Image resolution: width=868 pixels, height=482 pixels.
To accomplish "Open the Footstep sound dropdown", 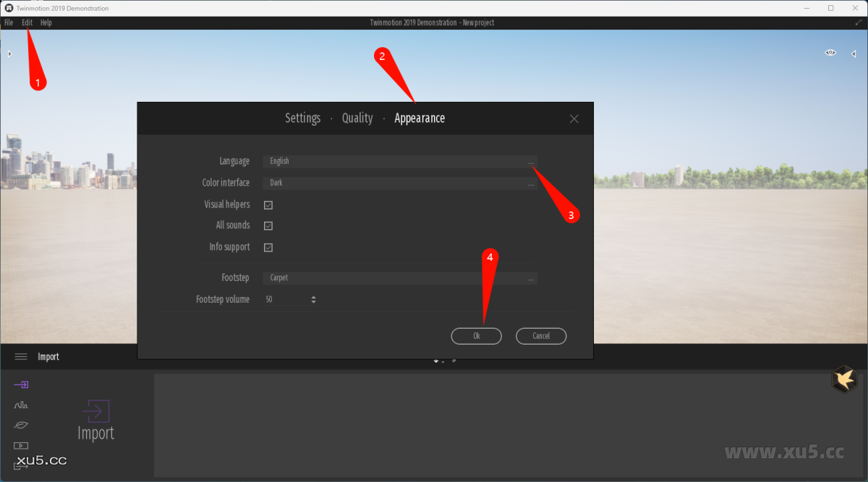I will tap(530, 277).
